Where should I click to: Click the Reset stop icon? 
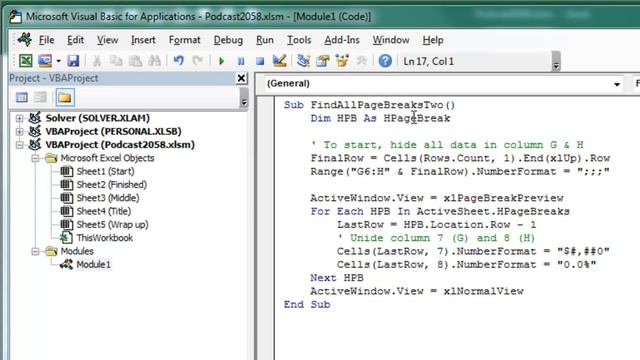click(260, 61)
